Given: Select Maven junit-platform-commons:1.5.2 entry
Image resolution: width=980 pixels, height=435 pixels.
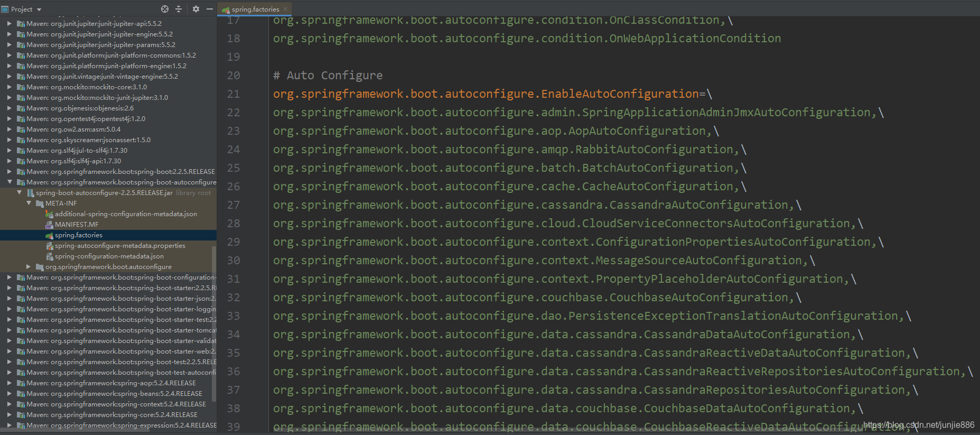Looking at the screenshot, I should (111, 55).
